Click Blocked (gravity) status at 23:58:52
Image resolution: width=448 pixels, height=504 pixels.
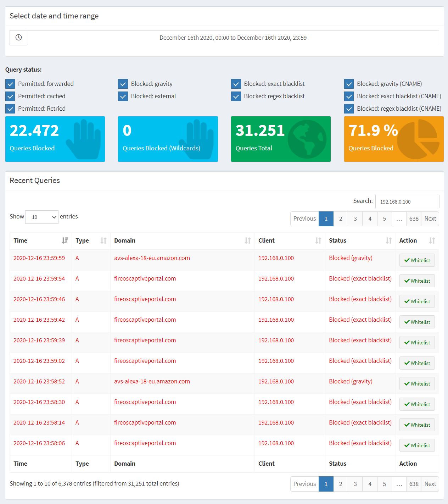click(x=351, y=382)
